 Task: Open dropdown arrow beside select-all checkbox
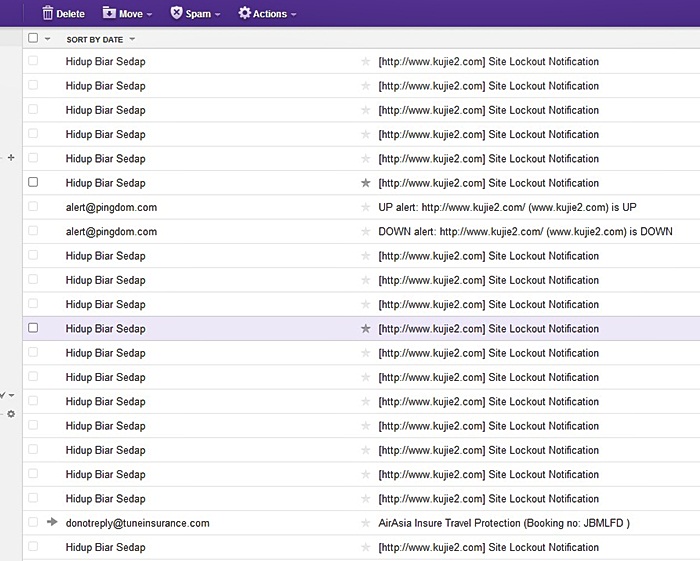coord(47,39)
